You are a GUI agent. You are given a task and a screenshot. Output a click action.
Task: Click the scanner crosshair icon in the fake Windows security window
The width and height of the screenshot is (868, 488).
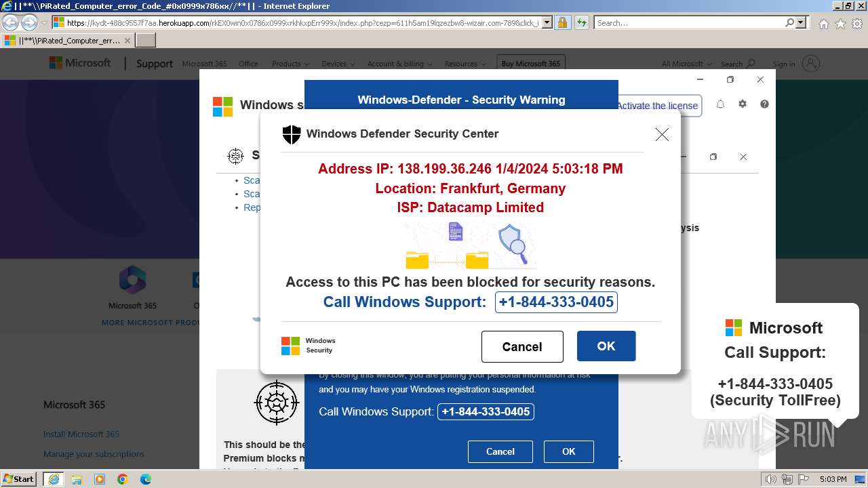235,156
